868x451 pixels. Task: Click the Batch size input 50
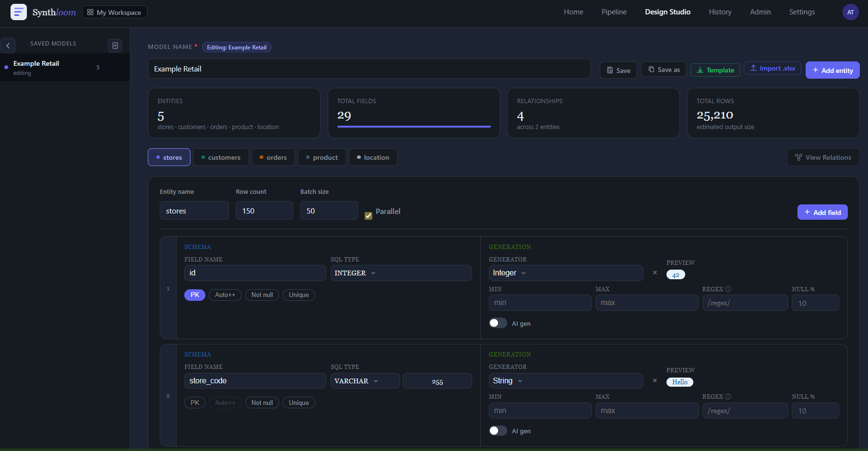coord(329,211)
